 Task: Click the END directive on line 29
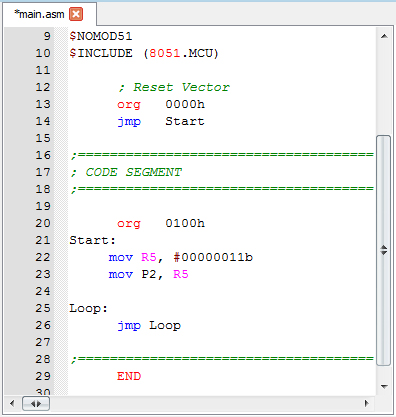(x=129, y=376)
